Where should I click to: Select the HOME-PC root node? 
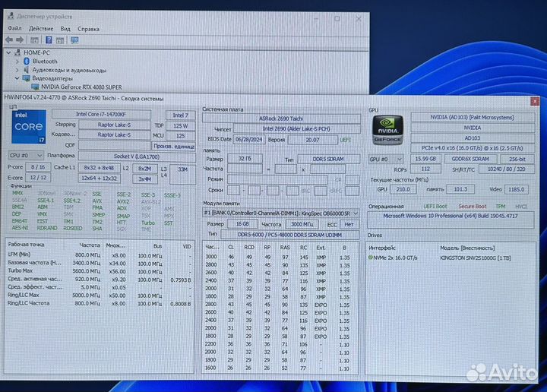[x=37, y=52]
